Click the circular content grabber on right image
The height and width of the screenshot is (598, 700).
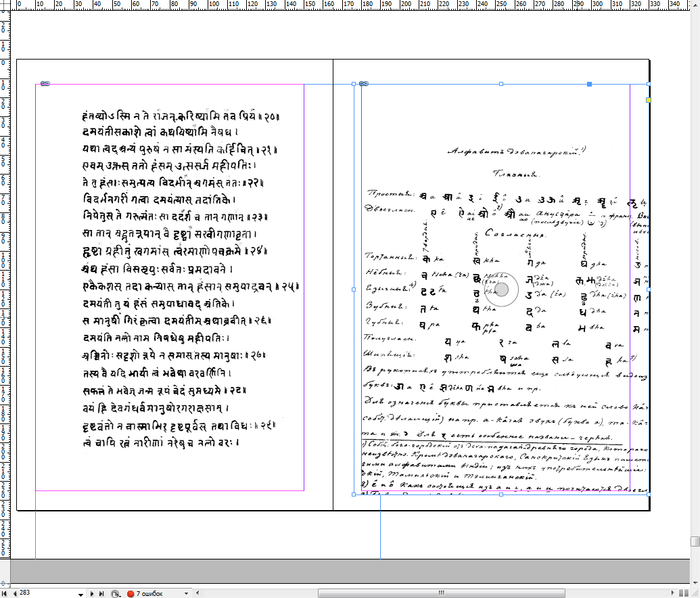click(502, 290)
